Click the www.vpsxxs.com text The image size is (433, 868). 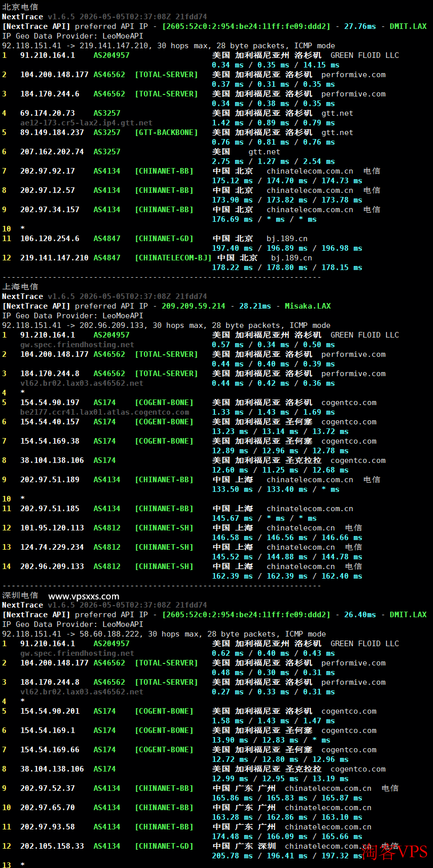(84, 596)
